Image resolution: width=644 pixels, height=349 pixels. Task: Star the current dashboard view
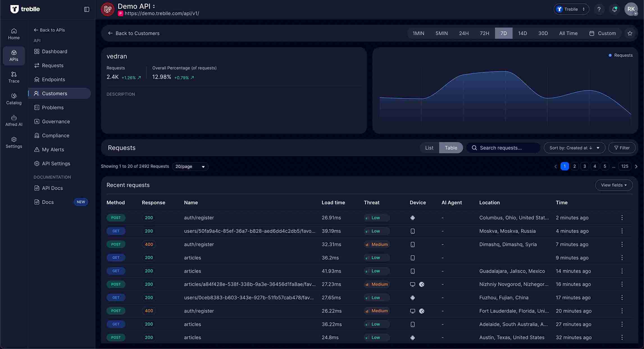(x=630, y=33)
